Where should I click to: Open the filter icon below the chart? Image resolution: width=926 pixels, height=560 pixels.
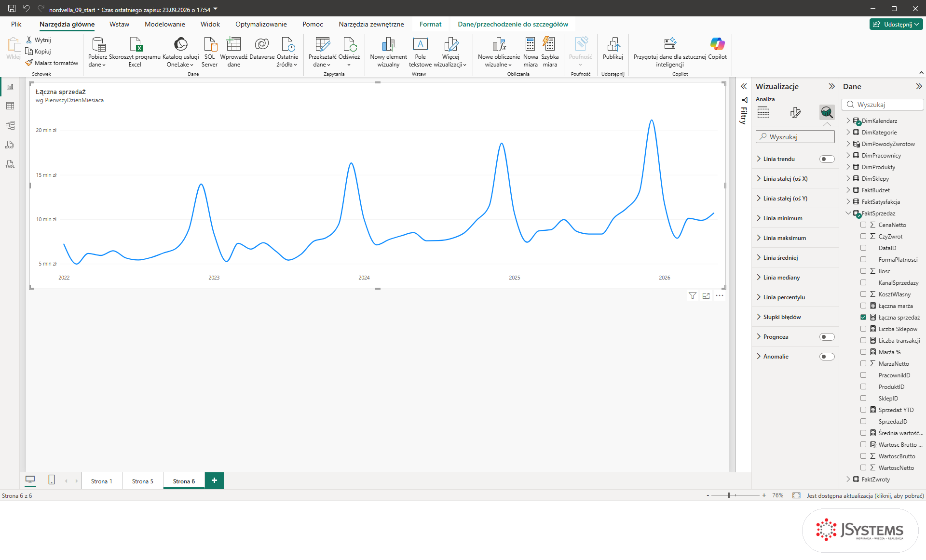click(693, 296)
